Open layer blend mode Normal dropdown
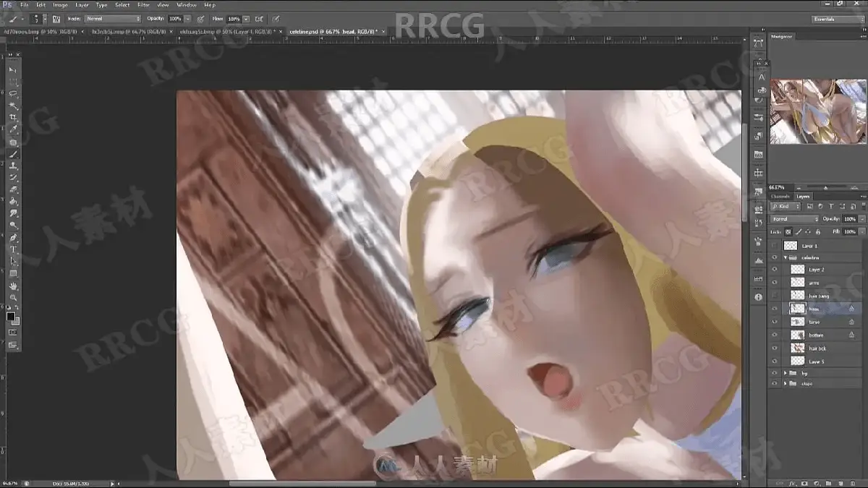Image resolution: width=868 pixels, height=488 pixels. tap(795, 219)
